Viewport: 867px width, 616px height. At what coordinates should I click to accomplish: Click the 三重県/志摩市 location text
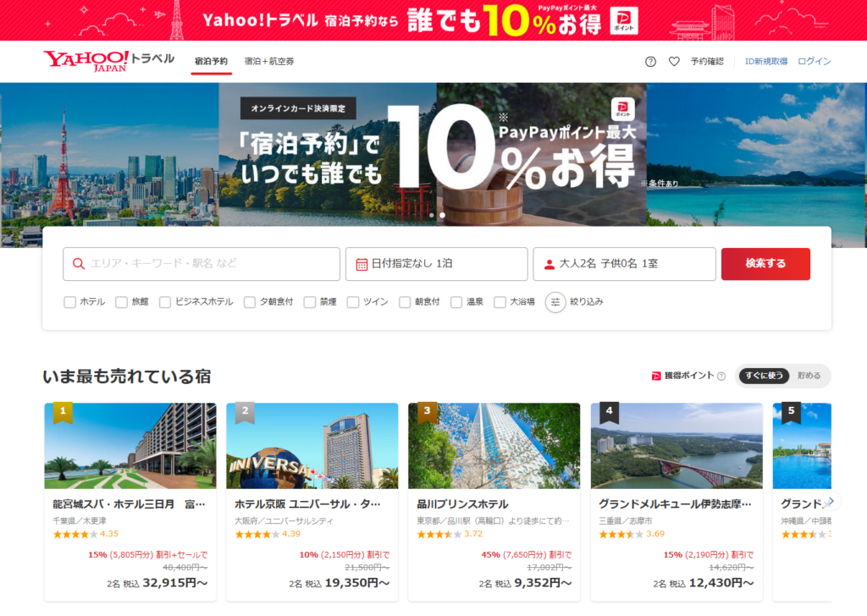[x=626, y=521]
